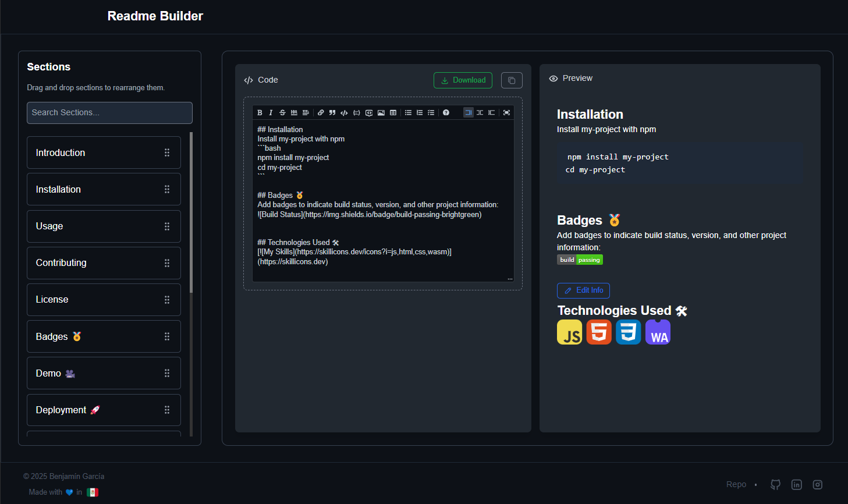The width and height of the screenshot is (848, 504).
Task: Insert a code block with the braces icon
Action: tap(357, 113)
